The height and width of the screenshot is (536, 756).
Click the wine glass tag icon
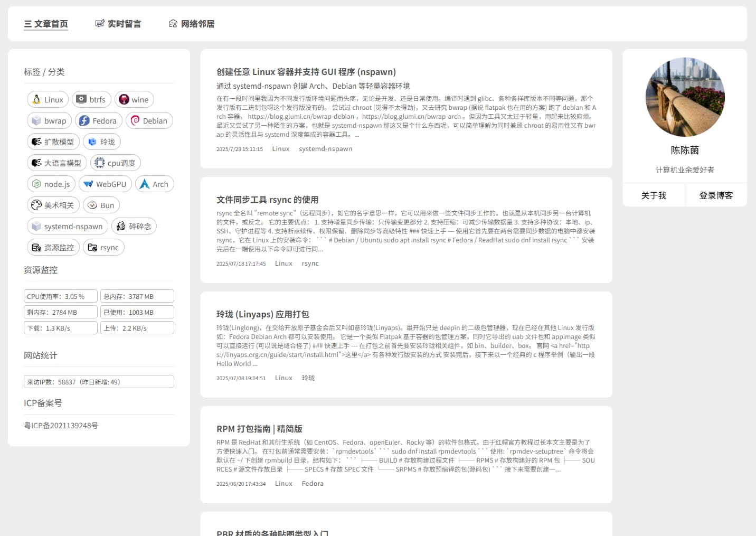(x=124, y=99)
